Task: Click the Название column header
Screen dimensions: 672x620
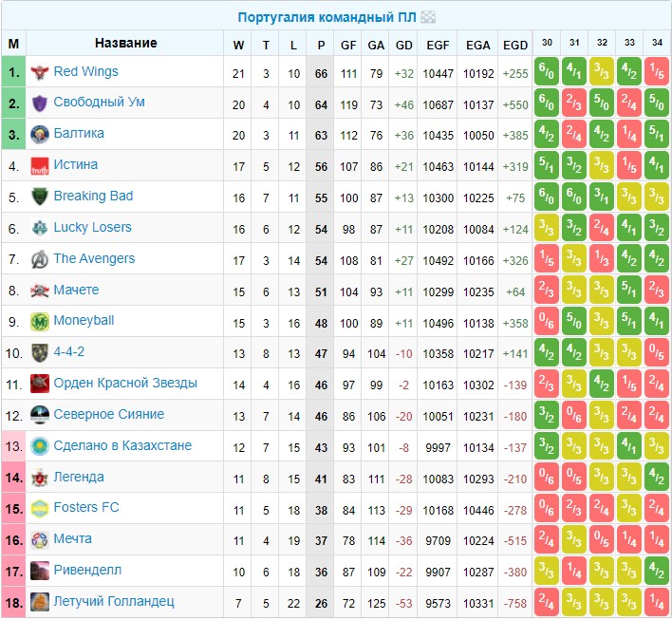Action: tap(125, 44)
